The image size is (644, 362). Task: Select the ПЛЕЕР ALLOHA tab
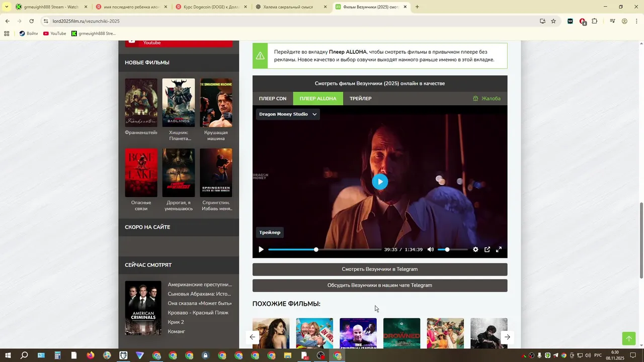[x=318, y=99]
